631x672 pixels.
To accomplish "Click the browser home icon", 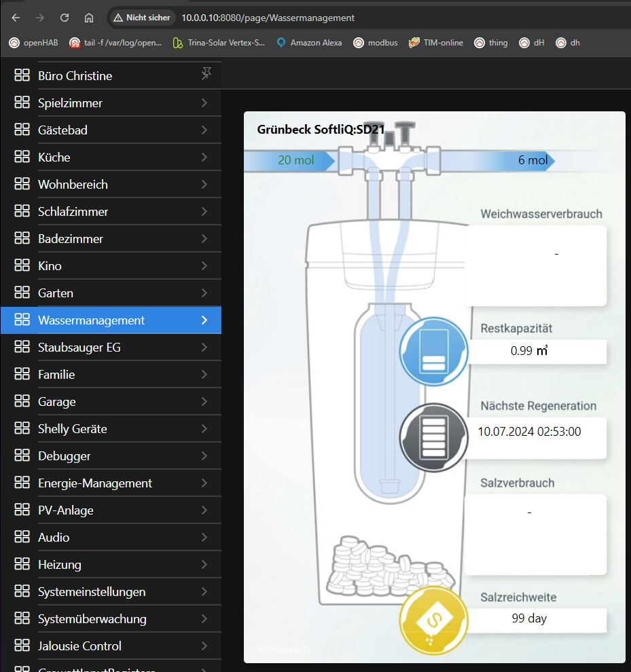I will click(x=89, y=18).
